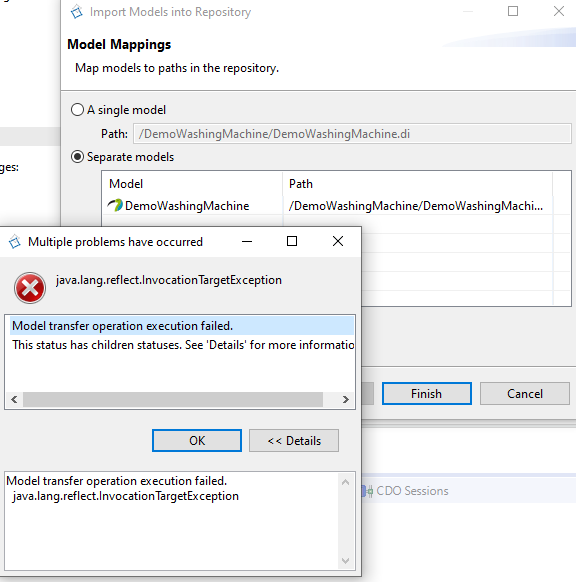Click the right arrow of horizontal scrollbar
Image resolution: width=576 pixels, height=582 pixels.
pyautogui.click(x=346, y=399)
